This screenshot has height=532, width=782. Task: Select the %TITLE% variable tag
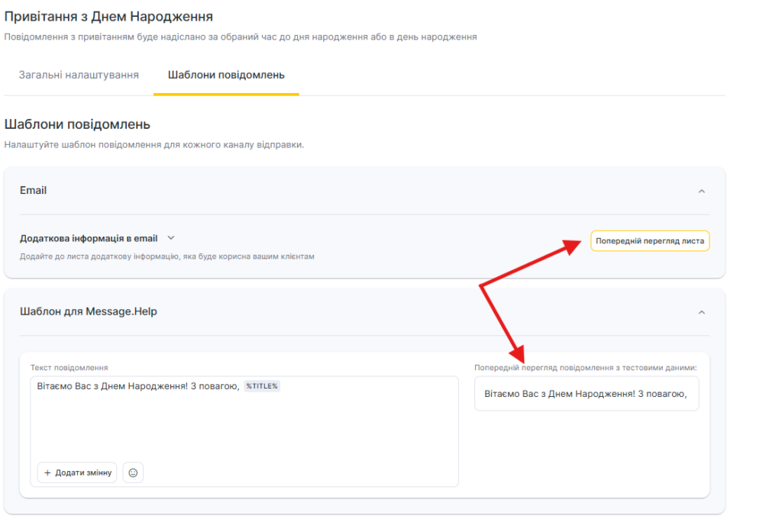pyautogui.click(x=262, y=386)
